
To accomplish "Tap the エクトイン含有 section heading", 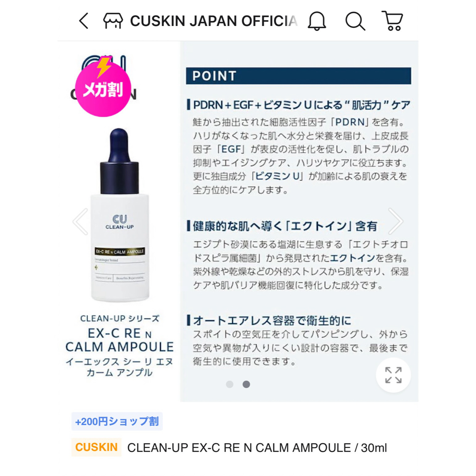I will click(x=282, y=226).
